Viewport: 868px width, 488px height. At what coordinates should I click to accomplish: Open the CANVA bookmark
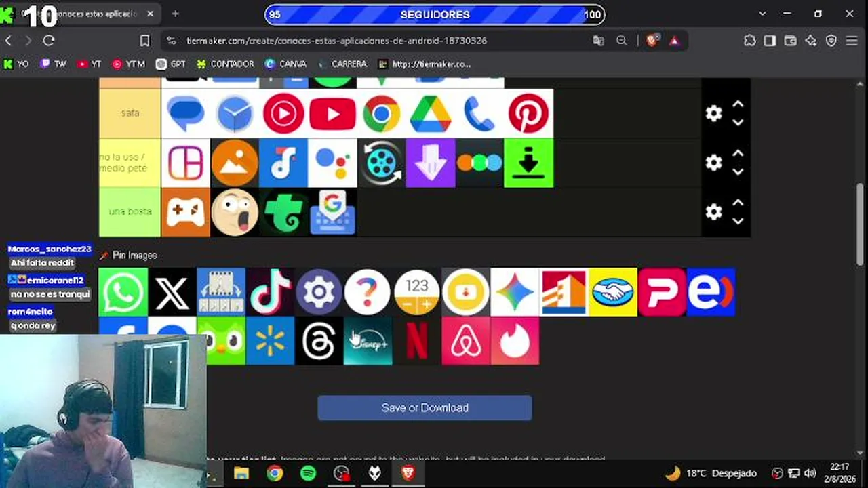click(285, 64)
